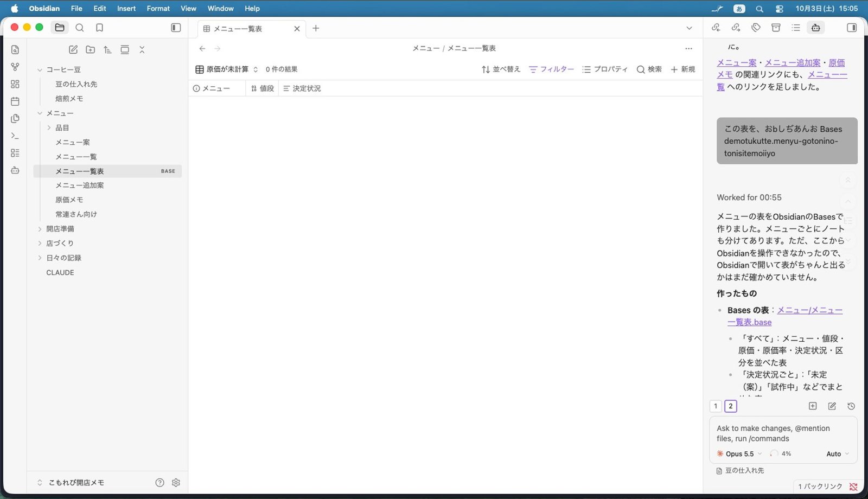Collapse the コーヒー豆 folder
The width and height of the screenshot is (868, 499).
40,69
